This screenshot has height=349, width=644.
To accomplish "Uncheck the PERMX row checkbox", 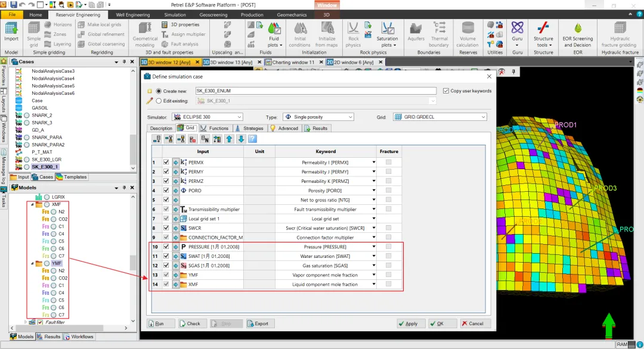I will click(x=166, y=163).
